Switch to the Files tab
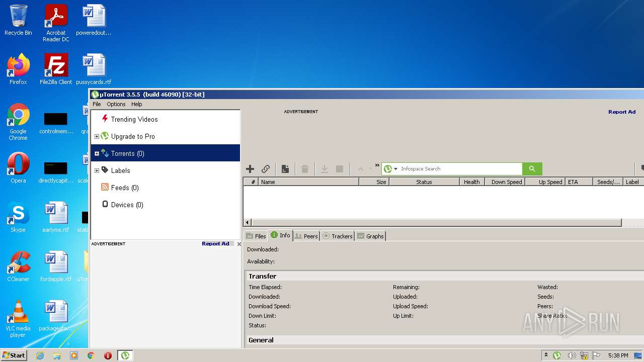The image size is (644, 362). click(256, 236)
